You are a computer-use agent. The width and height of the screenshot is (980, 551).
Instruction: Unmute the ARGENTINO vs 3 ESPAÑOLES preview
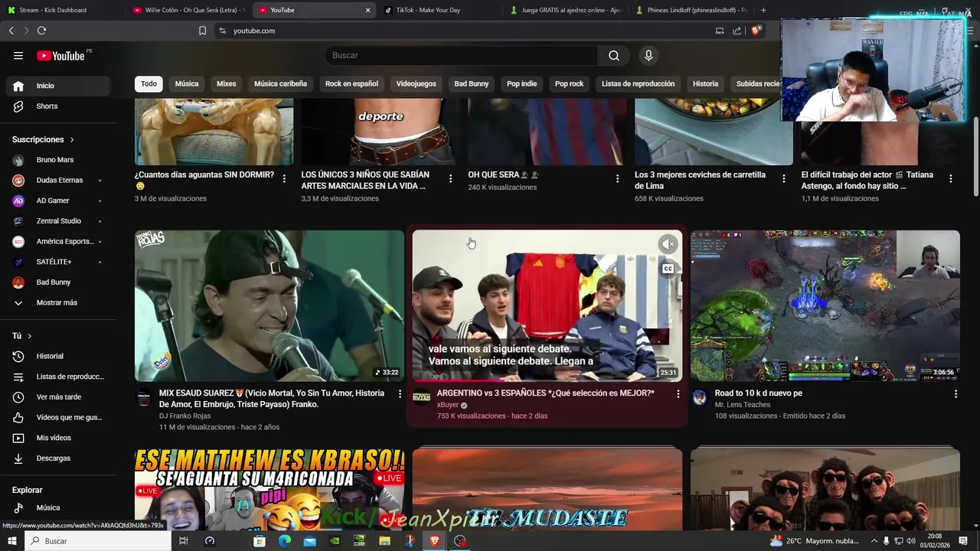pyautogui.click(x=668, y=244)
